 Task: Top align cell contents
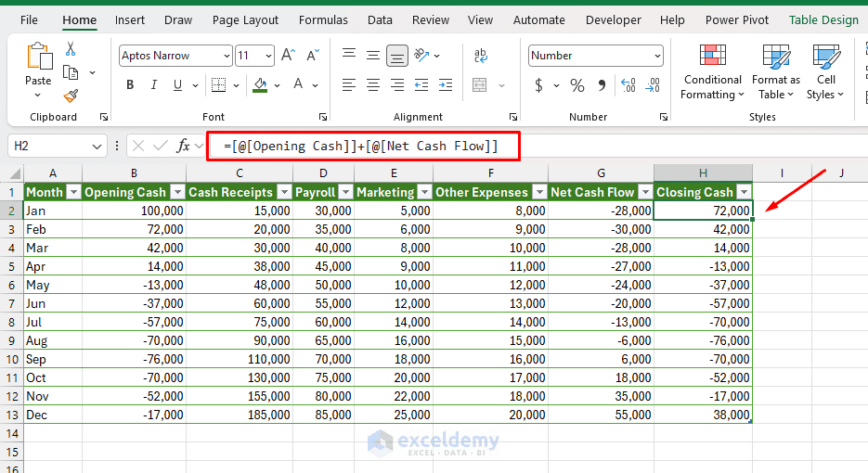click(x=349, y=55)
